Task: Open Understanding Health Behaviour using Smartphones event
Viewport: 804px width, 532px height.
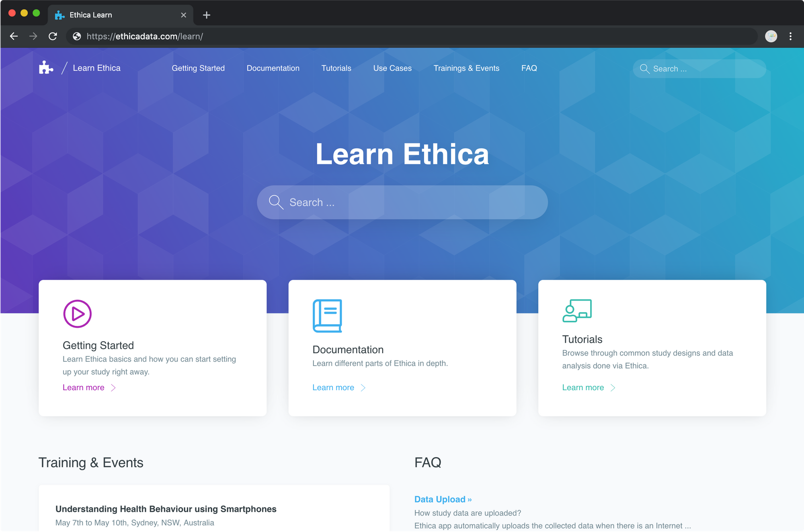Action: (x=166, y=509)
